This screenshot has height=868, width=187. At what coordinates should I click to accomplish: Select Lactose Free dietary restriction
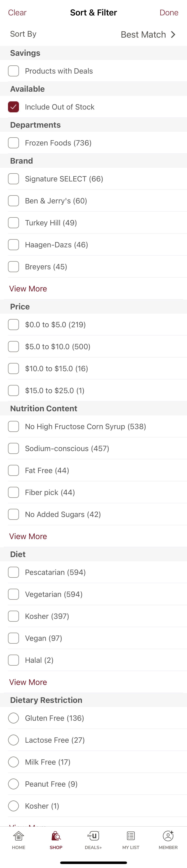(x=13, y=740)
